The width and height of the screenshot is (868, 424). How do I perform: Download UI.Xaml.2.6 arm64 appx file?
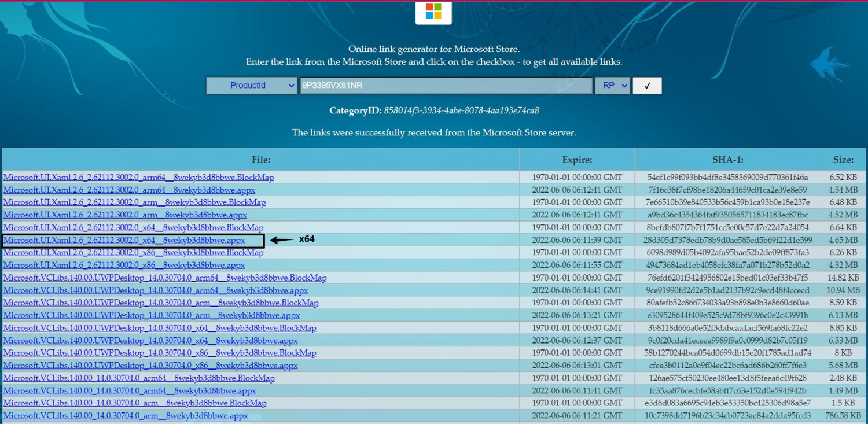coord(129,190)
